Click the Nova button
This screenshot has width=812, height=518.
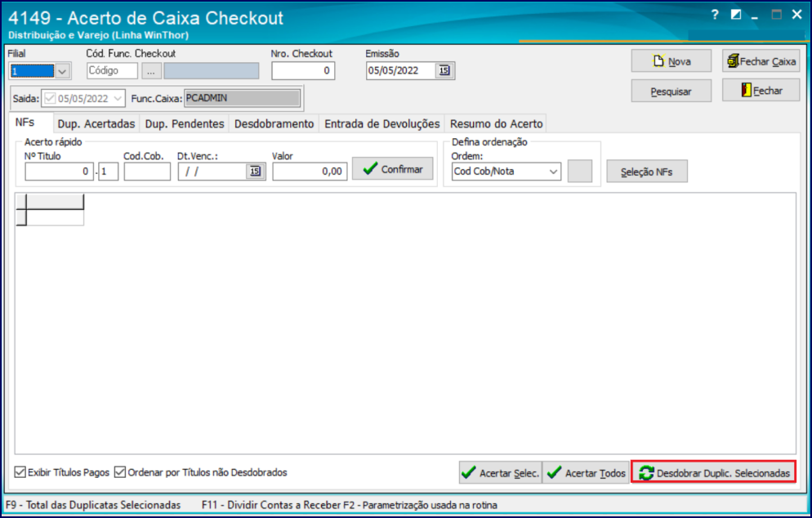pos(671,61)
